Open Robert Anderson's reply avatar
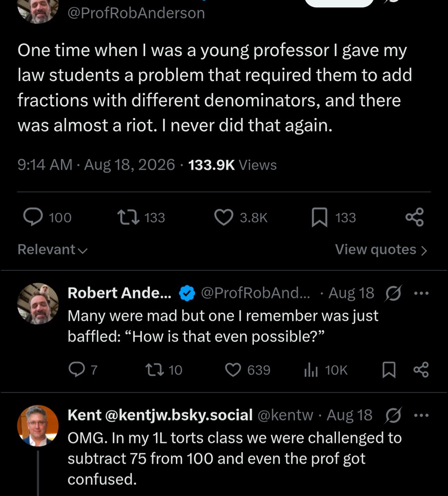The image size is (448, 496). tap(38, 304)
